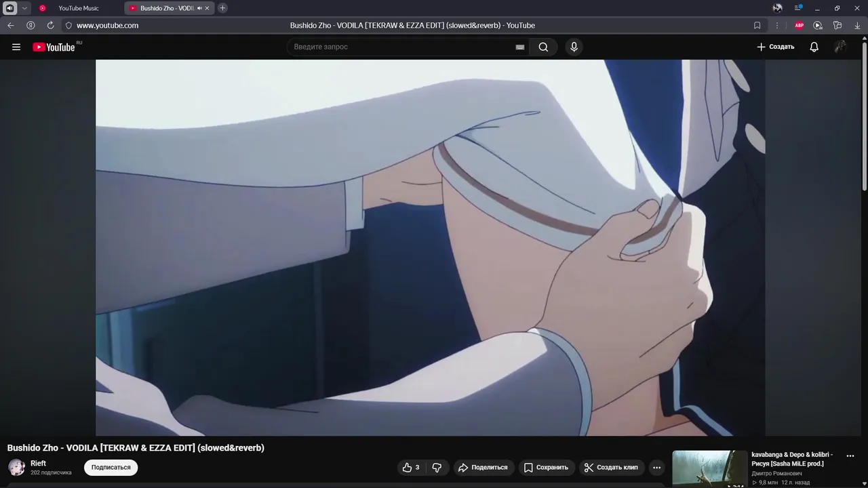Screen dimensions: 868x488
Task: Open the notifications bell
Action: 814,47
